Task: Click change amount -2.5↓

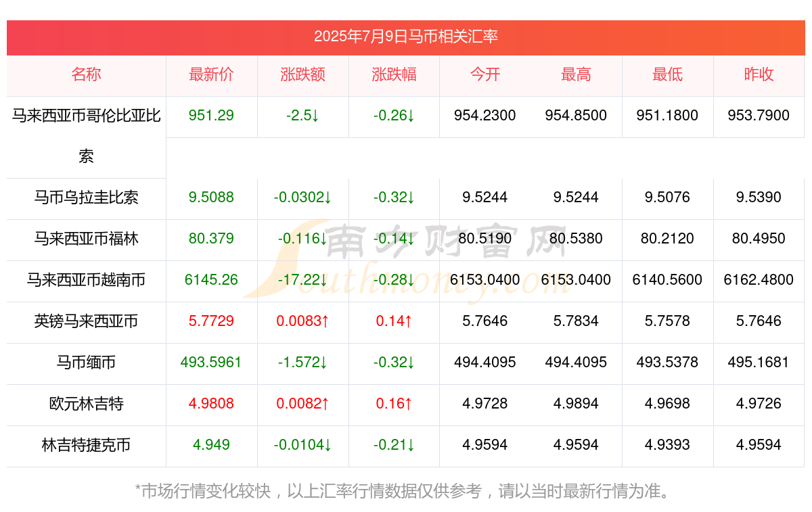Action: click(303, 116)
